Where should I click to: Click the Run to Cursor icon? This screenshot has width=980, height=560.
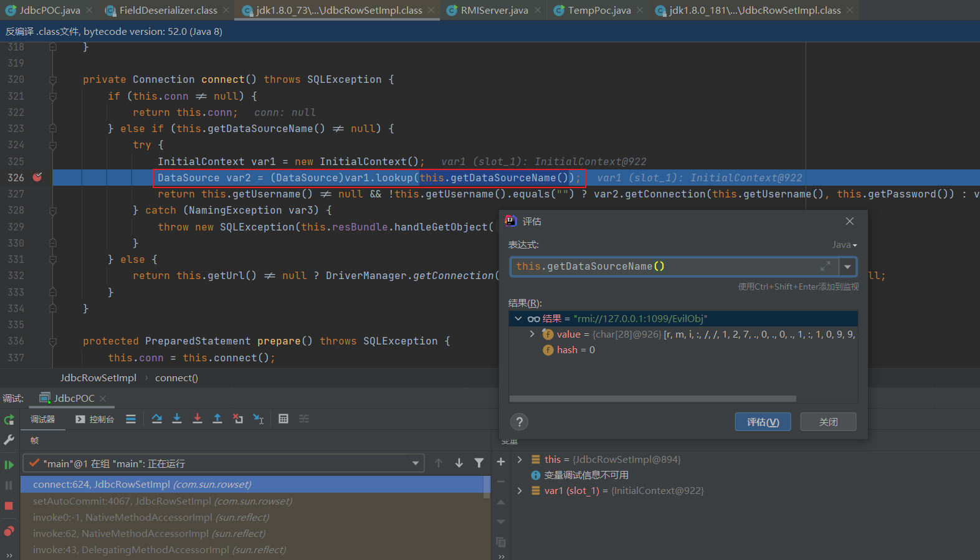click(x=259, y=419)
